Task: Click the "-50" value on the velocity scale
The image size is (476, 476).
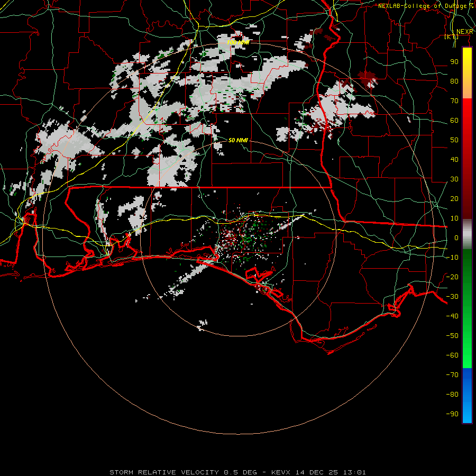Action: [x=452, y=336]
